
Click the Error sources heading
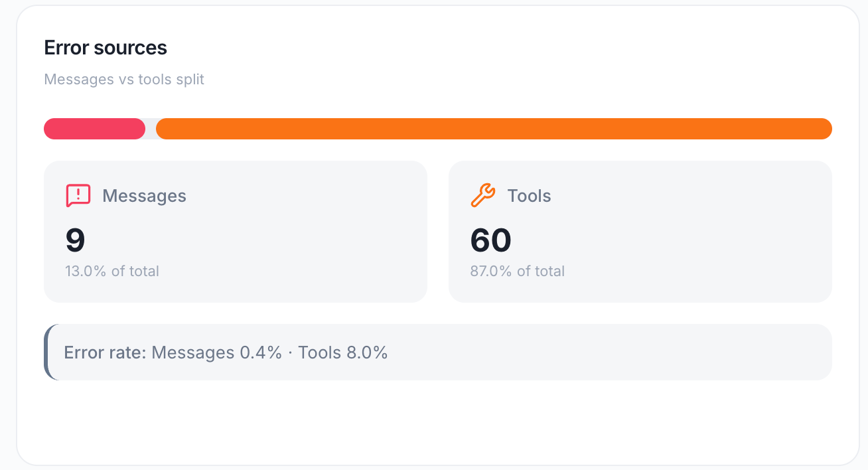(x=106, y=48)
